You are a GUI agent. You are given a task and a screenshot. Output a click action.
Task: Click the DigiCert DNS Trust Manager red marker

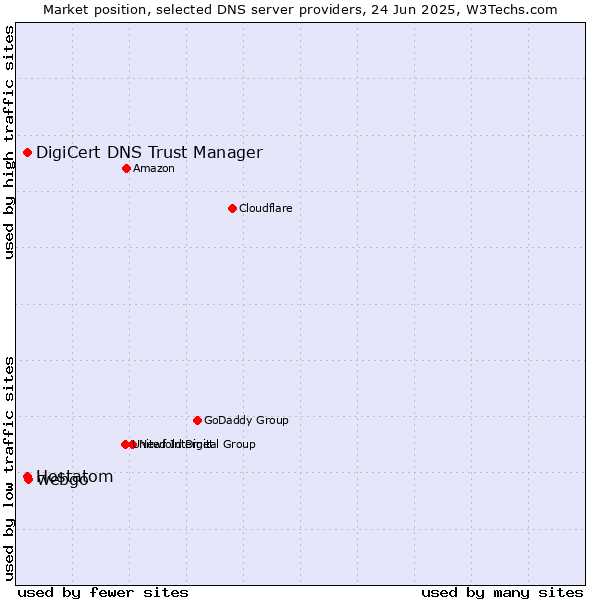[28, 153]
